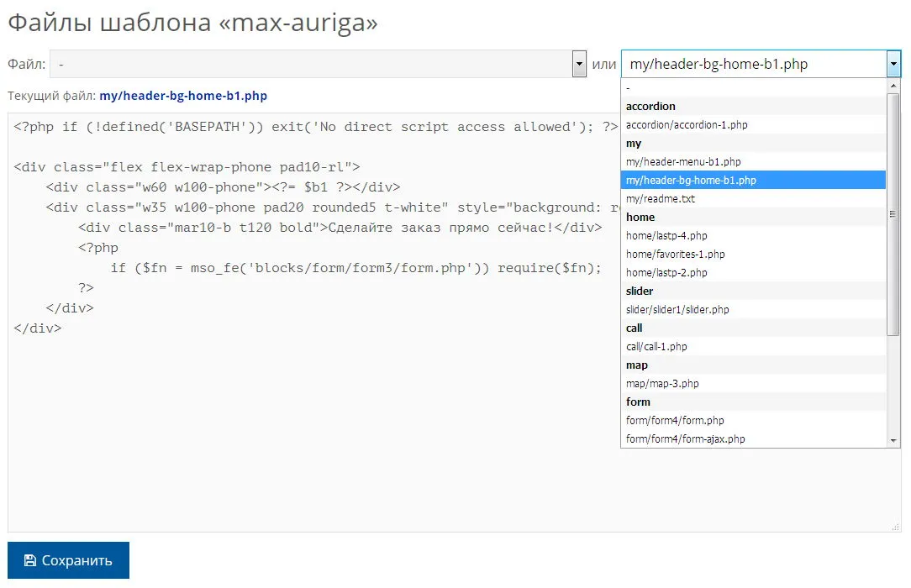Collapse the my/header-bg-home-b1.php dropdown arrow
This screenshot has height=588, width=911.
point(893,64)
